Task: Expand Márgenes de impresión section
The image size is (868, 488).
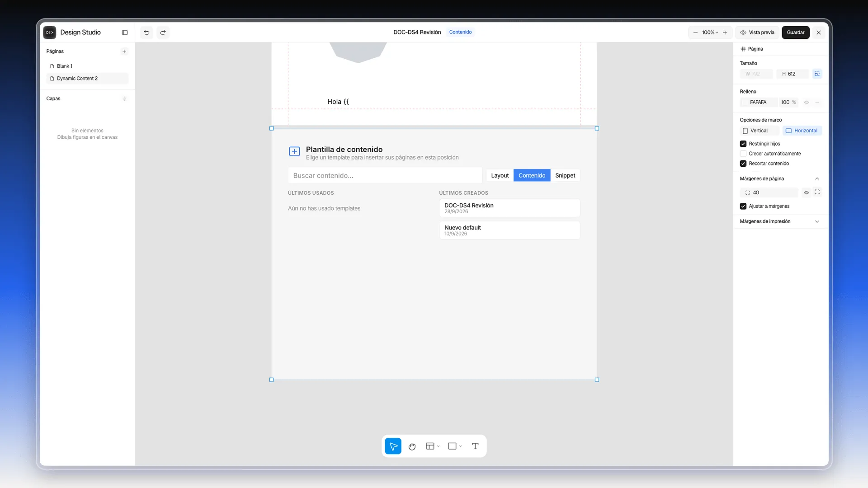Action: point(817,221)
